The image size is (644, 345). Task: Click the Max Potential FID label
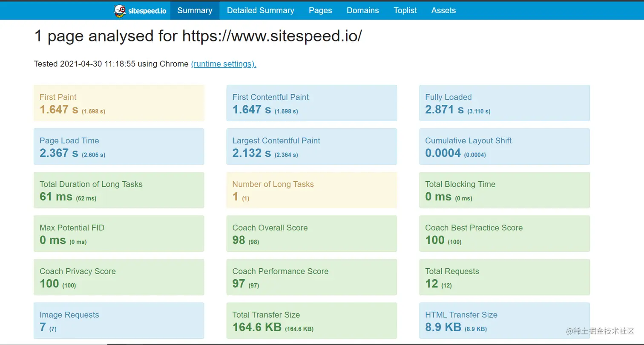coord(72,228)
